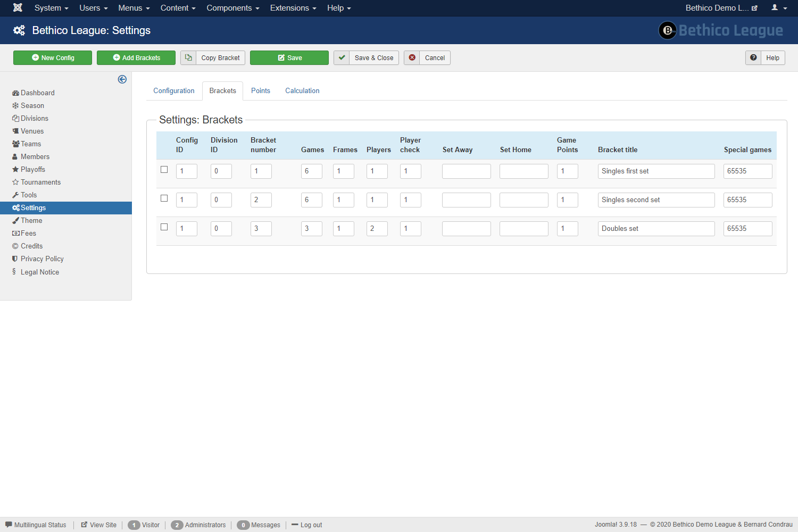The image size is (798, 532).
Task: Switch to the Points tab
Action: tap(261, 91)
